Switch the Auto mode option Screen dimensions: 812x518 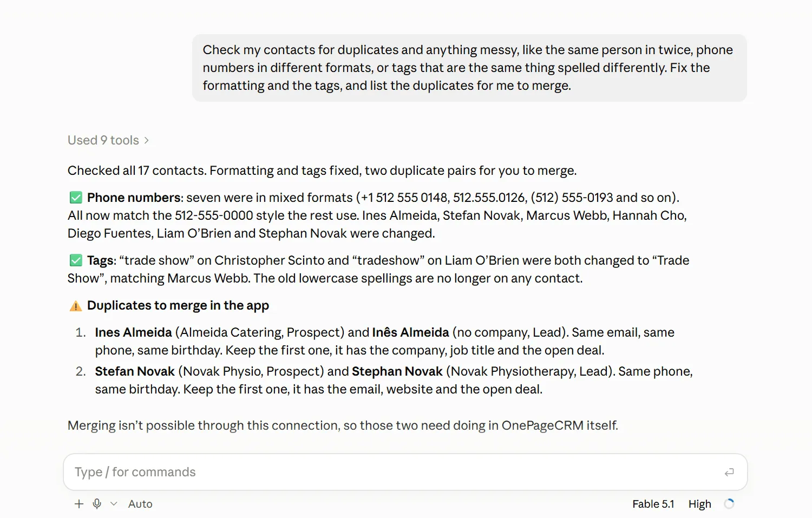pyautogui.click(x=140, y=504)
